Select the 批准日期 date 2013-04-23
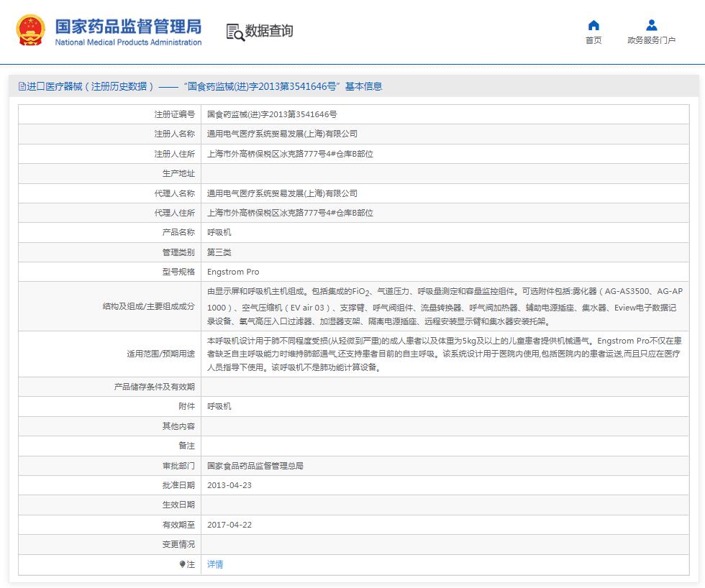Image resolution: width=705 pixels, height=588 pixels. click(228, 484)
